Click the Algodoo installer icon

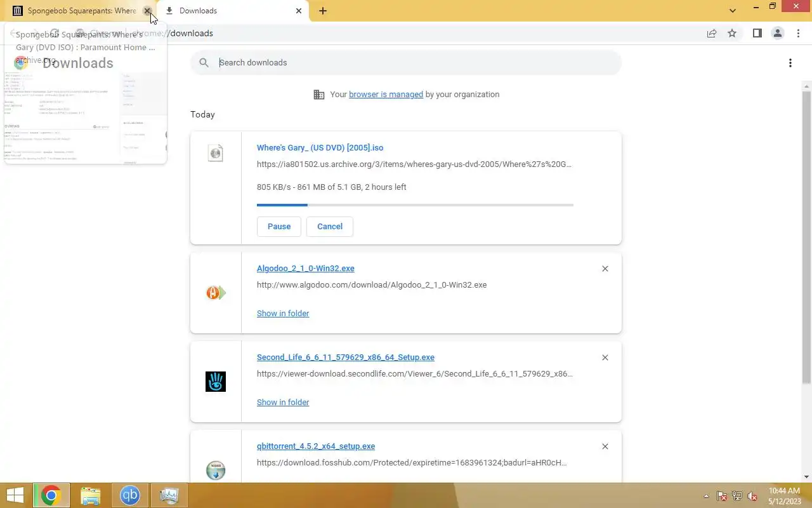pos(216,293)
